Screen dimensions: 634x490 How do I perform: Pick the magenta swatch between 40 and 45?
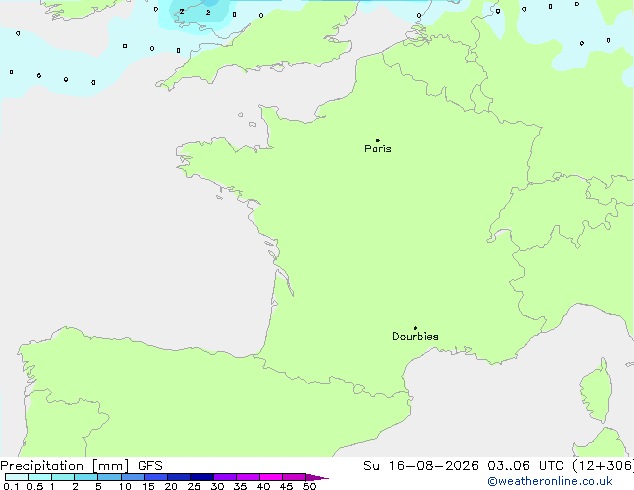[x=271, y=477]
